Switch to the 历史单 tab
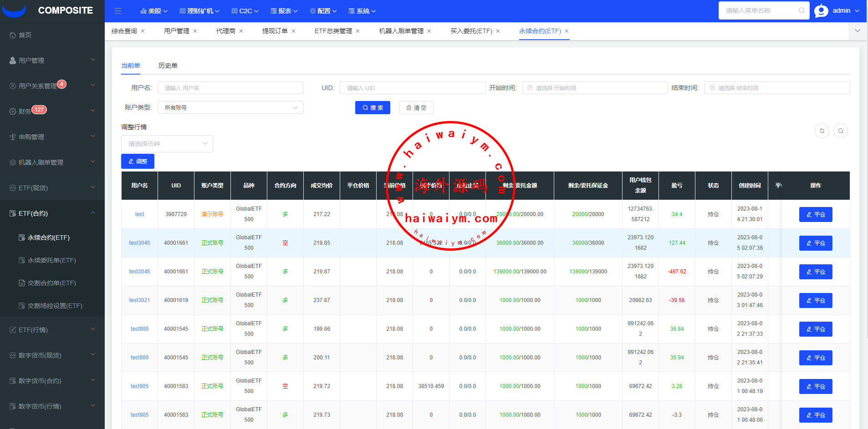 (x=168, y=66)
